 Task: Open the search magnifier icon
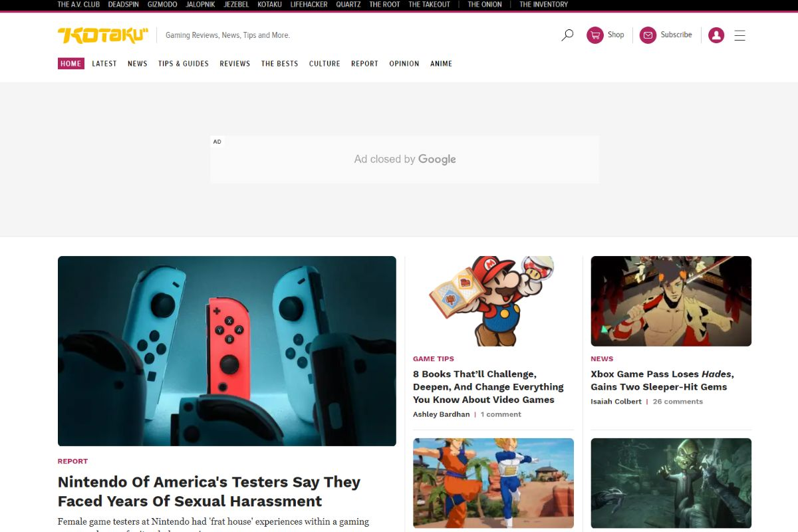(x=567, y=35)
